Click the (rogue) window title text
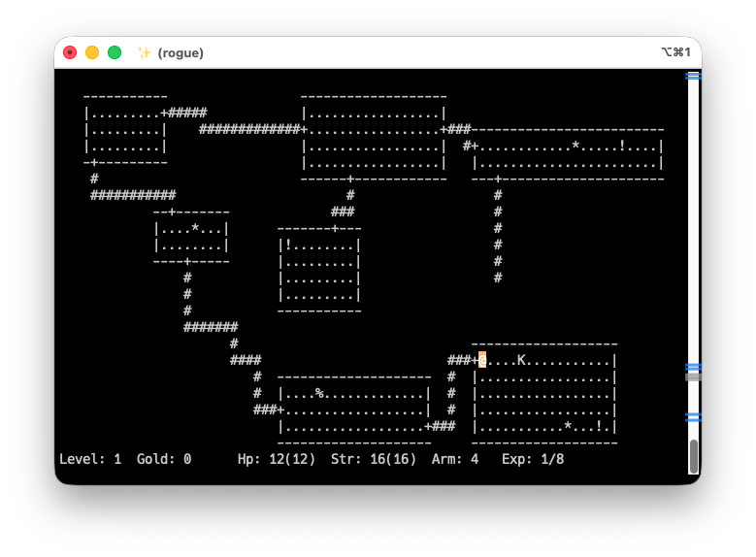The image size is (756, 557). click(x=181, y=53)
